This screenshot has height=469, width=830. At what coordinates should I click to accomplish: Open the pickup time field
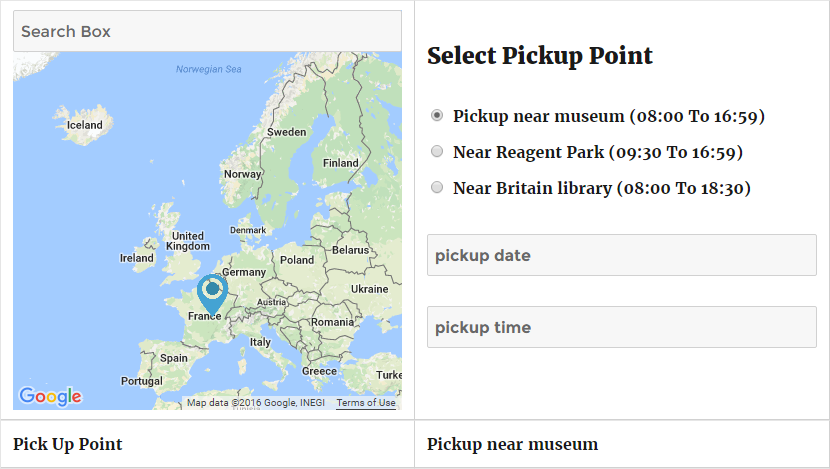(621, 327)
